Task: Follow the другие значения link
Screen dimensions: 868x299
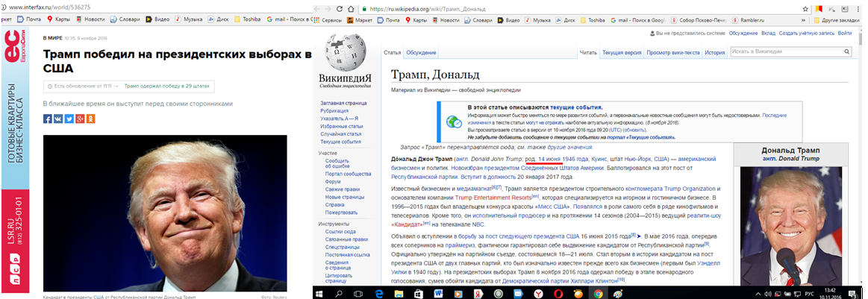Action: pyautogui.click(x=569, y=147)
